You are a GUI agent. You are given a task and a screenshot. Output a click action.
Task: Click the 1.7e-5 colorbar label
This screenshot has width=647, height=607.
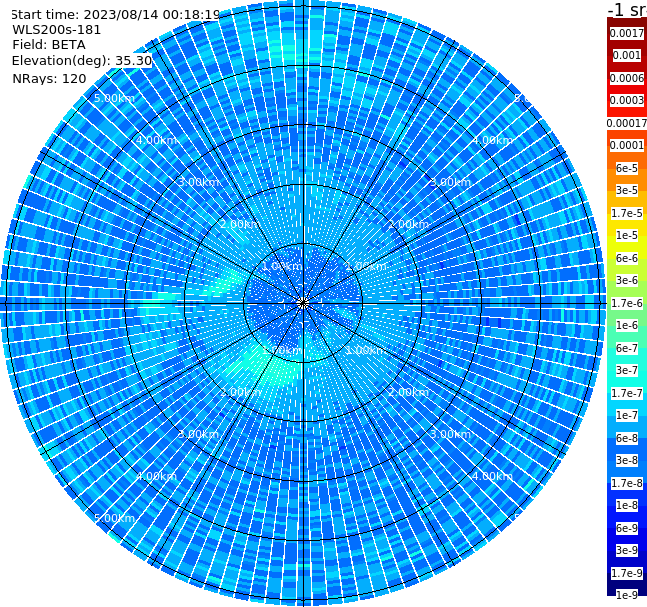click(627, 213)
